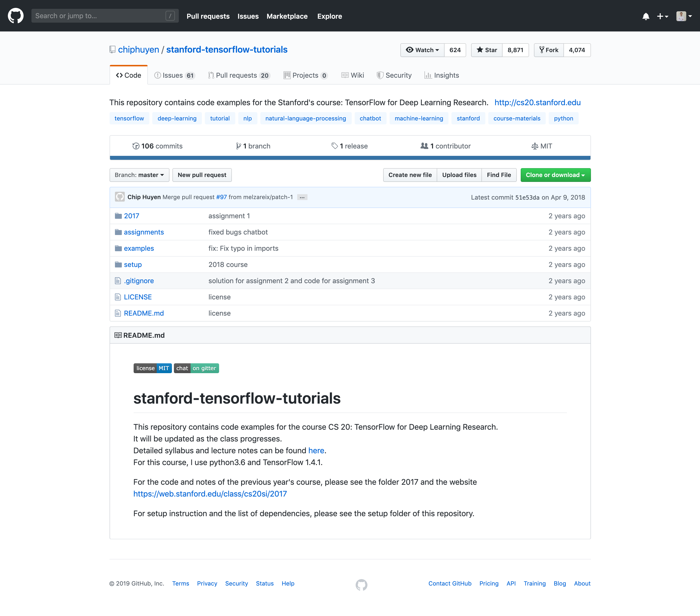Click the MIT license scale icon

535,146
